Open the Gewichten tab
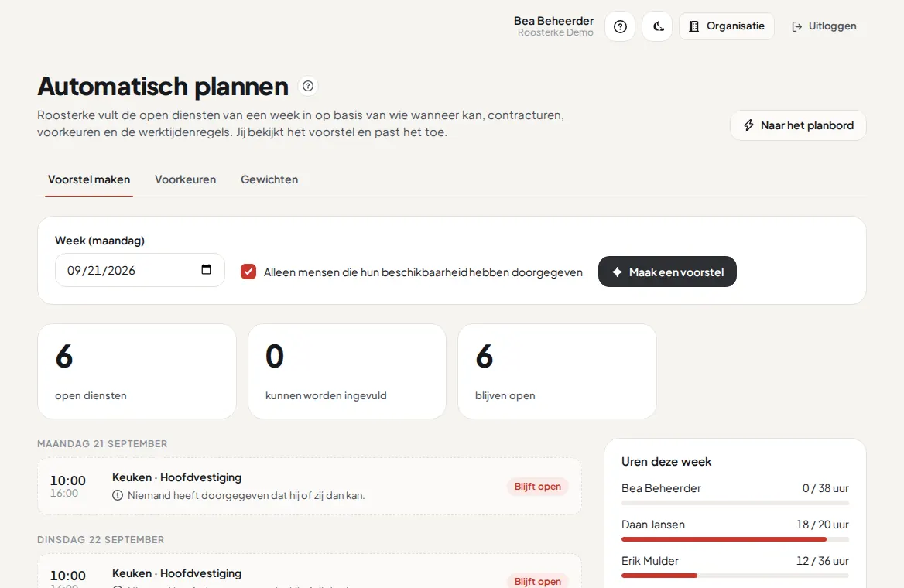 point(269,179)
